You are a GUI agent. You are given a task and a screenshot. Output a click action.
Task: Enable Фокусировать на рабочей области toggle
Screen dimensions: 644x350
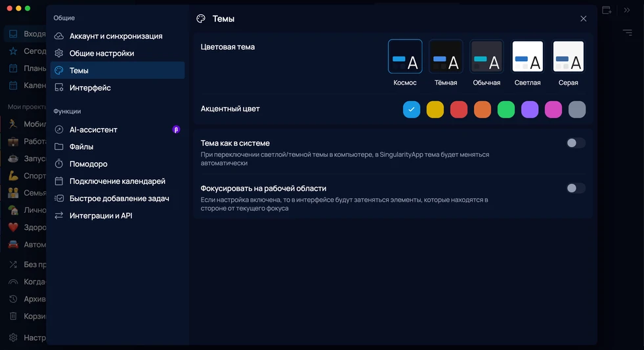point(576,188)
